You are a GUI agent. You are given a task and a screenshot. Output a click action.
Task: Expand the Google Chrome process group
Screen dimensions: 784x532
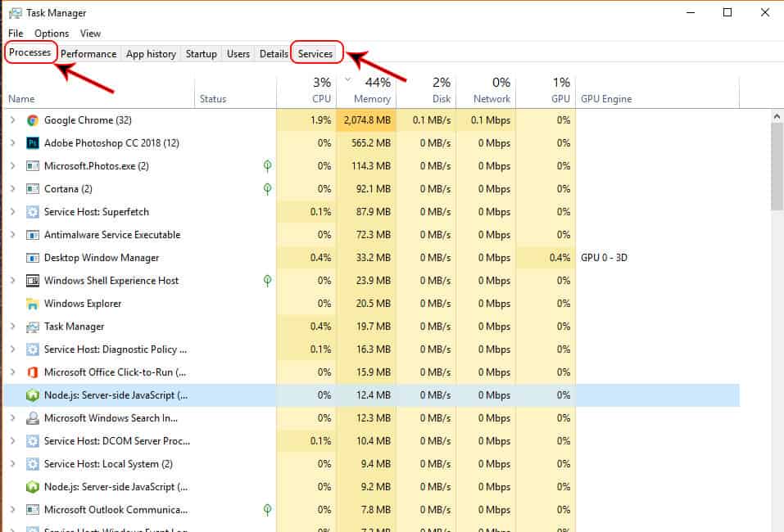click(x=13, y=119)
